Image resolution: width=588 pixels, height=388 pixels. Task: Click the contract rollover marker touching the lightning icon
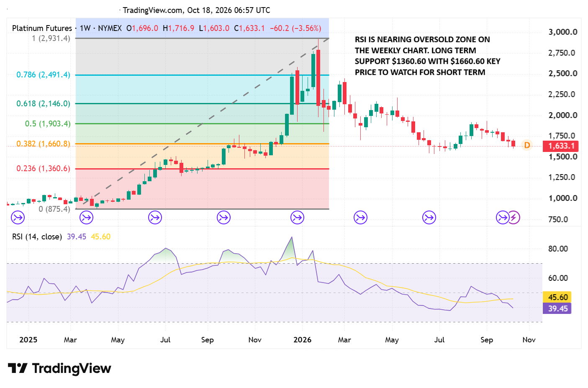tap(502, 217)
